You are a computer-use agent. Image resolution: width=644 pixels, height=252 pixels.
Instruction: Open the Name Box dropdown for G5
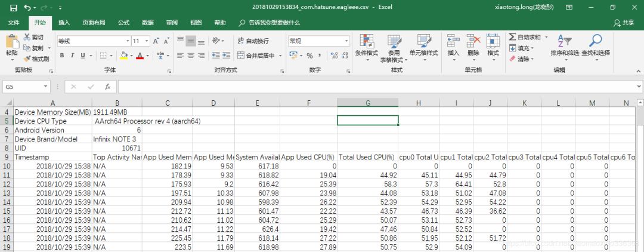pos(46,87)
